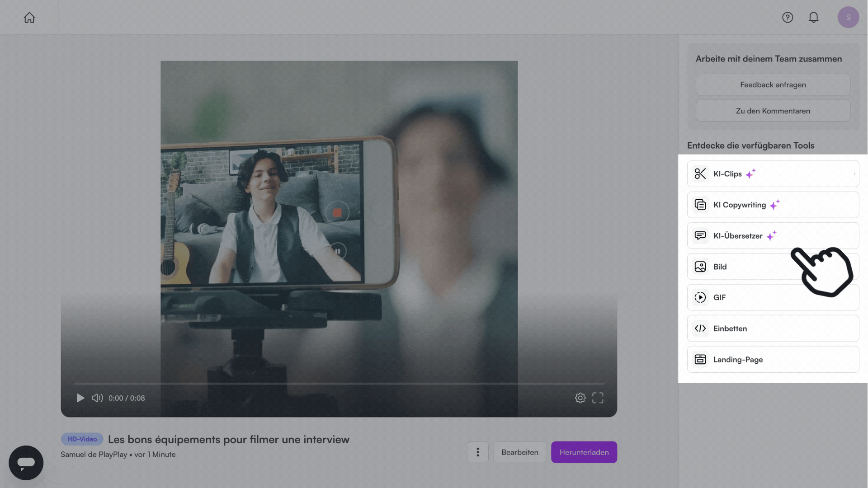The image size is (868, 488).
Task: Open the video player settings gear
Action: (x=580, y=398)
